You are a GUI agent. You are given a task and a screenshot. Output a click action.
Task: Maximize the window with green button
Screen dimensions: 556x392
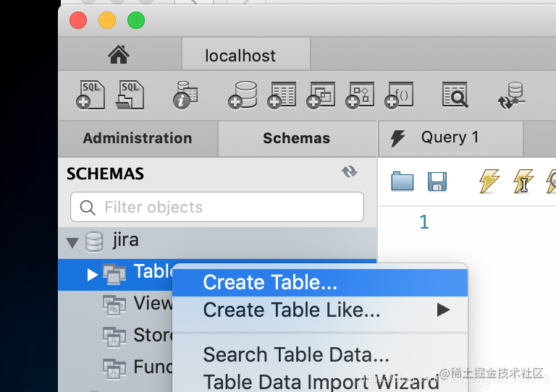click(136, 20)
